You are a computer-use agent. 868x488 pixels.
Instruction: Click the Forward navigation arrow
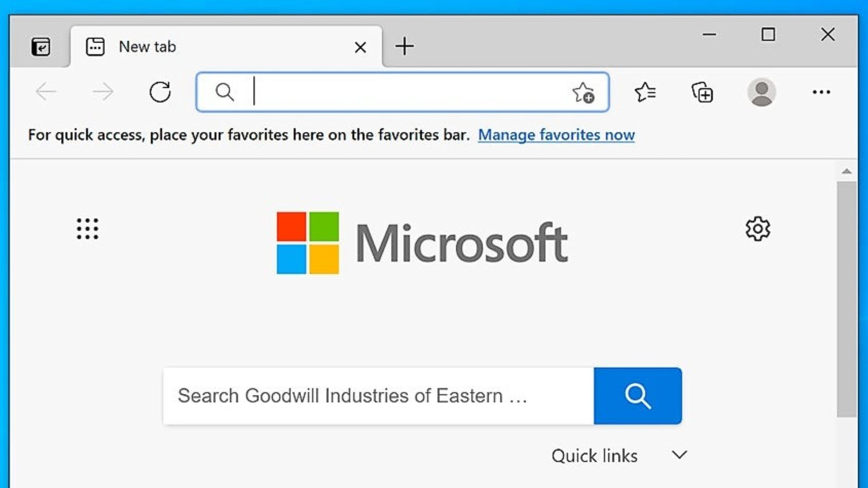pyautogui.click(x=103, y=92)
